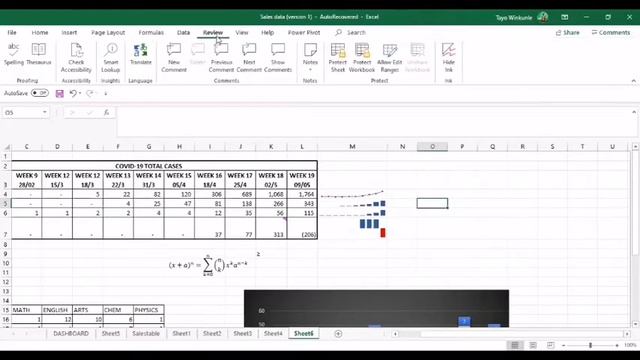Run the Spelling check

(x=13, y=54)
